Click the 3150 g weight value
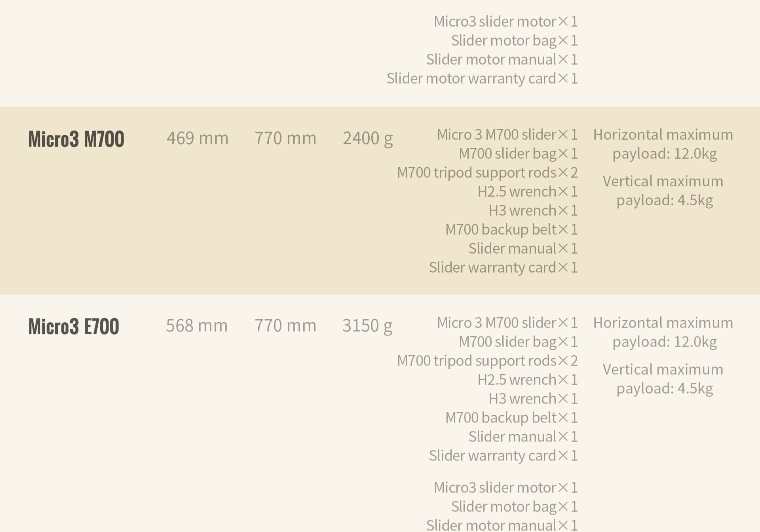The width and height of the screenshot is (760, 532). tap(367, 326)
